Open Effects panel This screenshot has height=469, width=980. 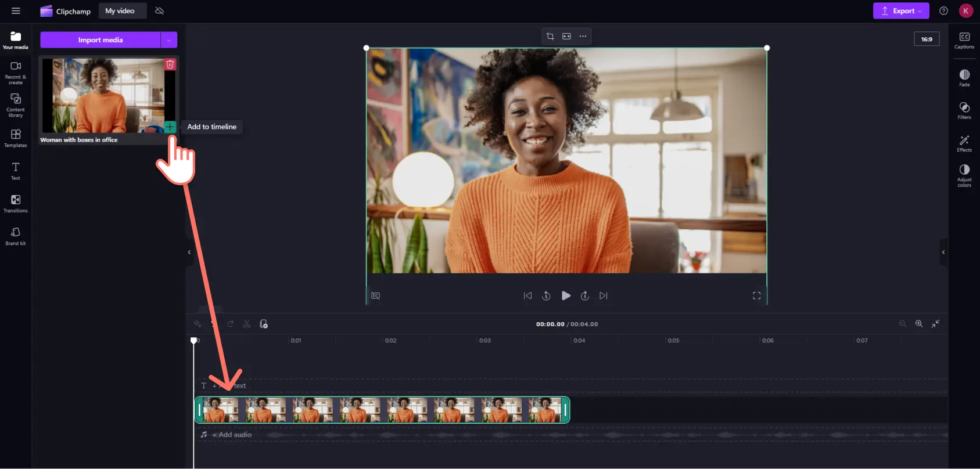coord(964,143)
